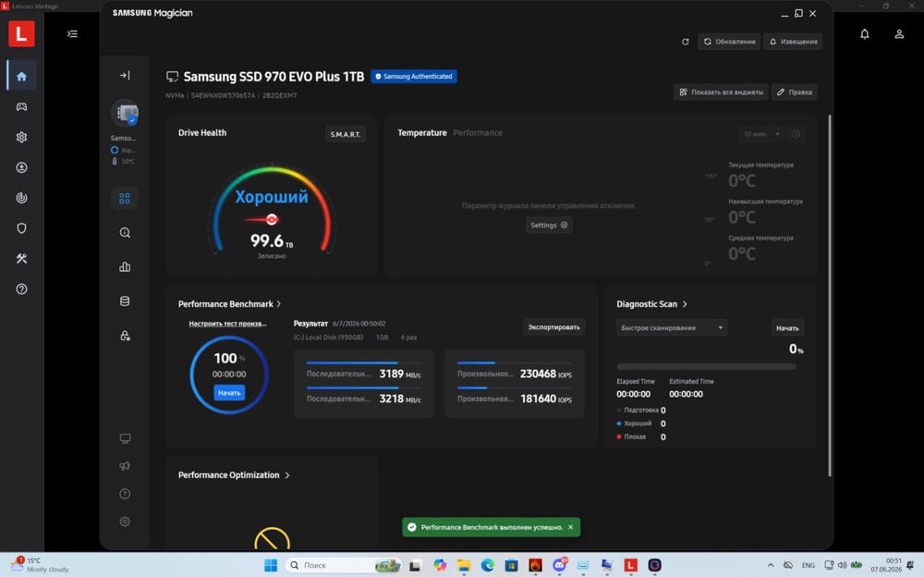Switch to the Performance tab
Viewport: 924px width, 577px height.
click(x=478, y=133)
